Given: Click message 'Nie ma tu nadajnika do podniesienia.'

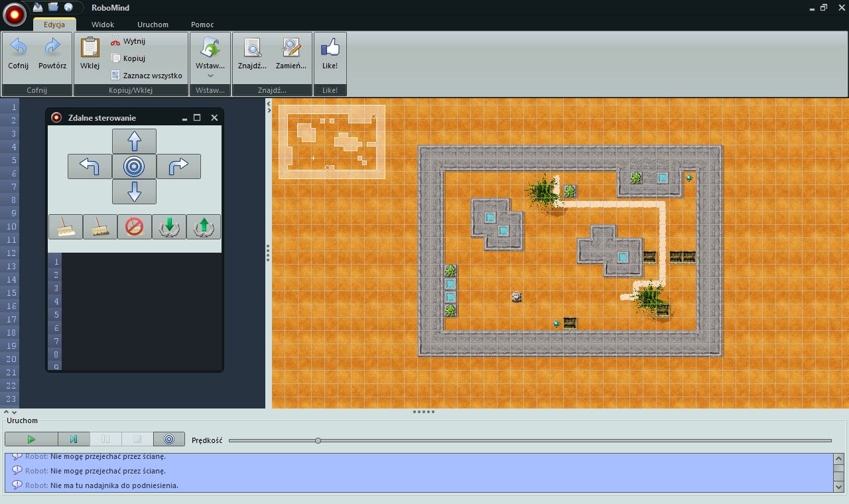Looking at the screenshot, I should [x=114, y=485].
